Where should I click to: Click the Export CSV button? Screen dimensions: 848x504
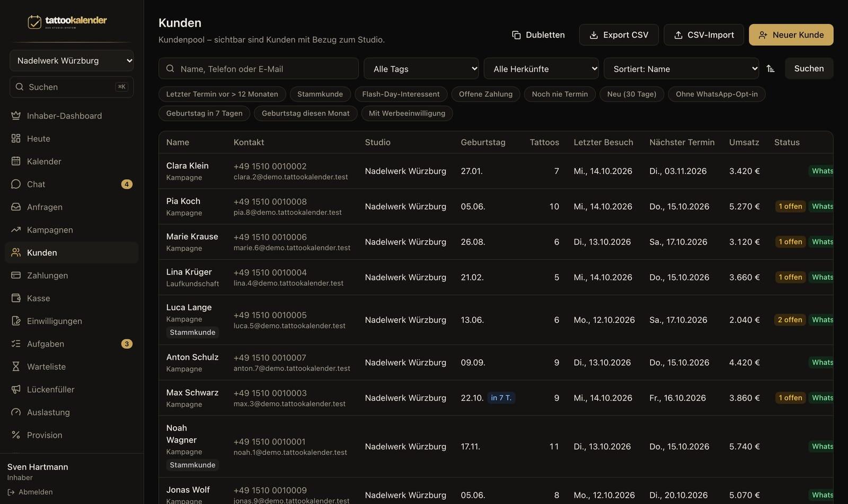point(619,34)
